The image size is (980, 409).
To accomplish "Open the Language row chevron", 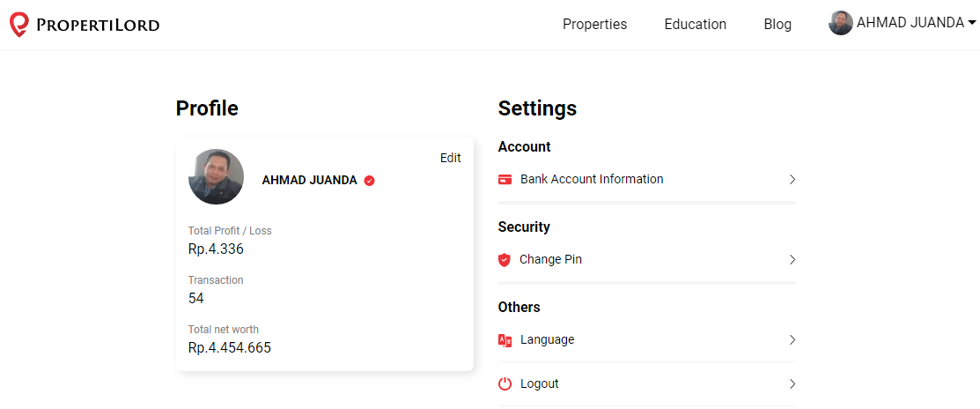I will pos(792,340).
